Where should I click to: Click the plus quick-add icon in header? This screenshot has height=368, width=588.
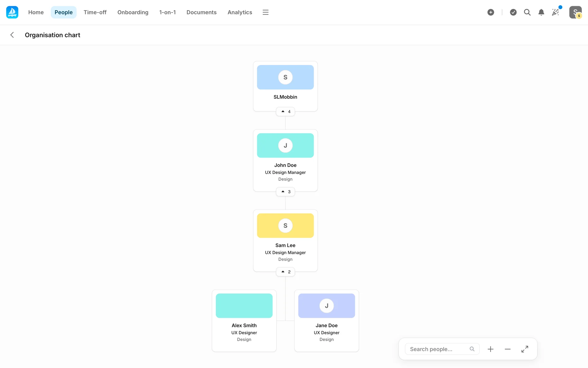pyautogui.click(x=491, y=12)
